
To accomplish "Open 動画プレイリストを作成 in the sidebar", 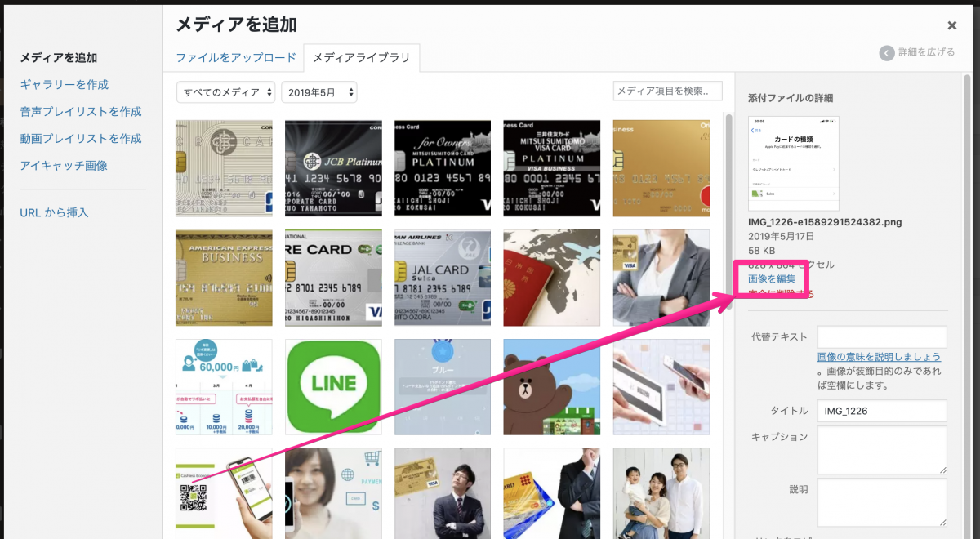I will point(81,139).
